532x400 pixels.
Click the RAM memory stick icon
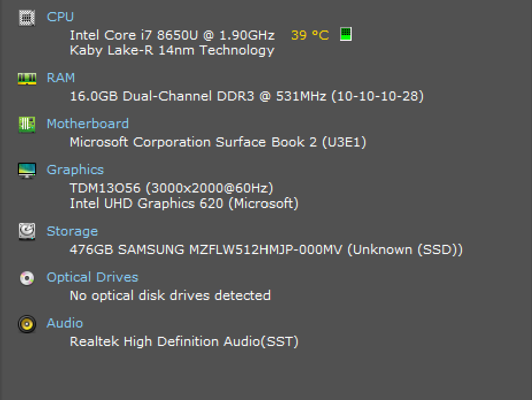click(27, 79)
